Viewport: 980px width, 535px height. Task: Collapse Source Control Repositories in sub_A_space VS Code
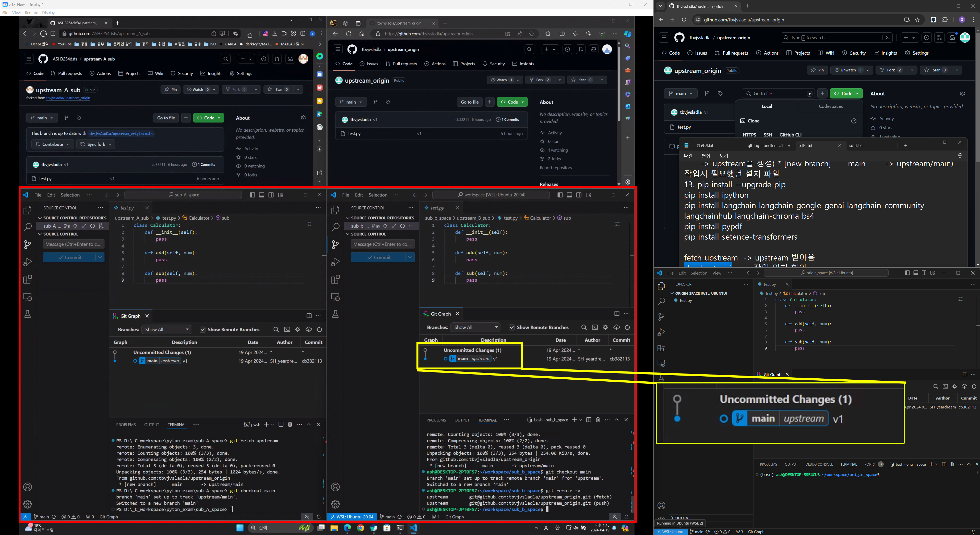click(x=72, y=218)
